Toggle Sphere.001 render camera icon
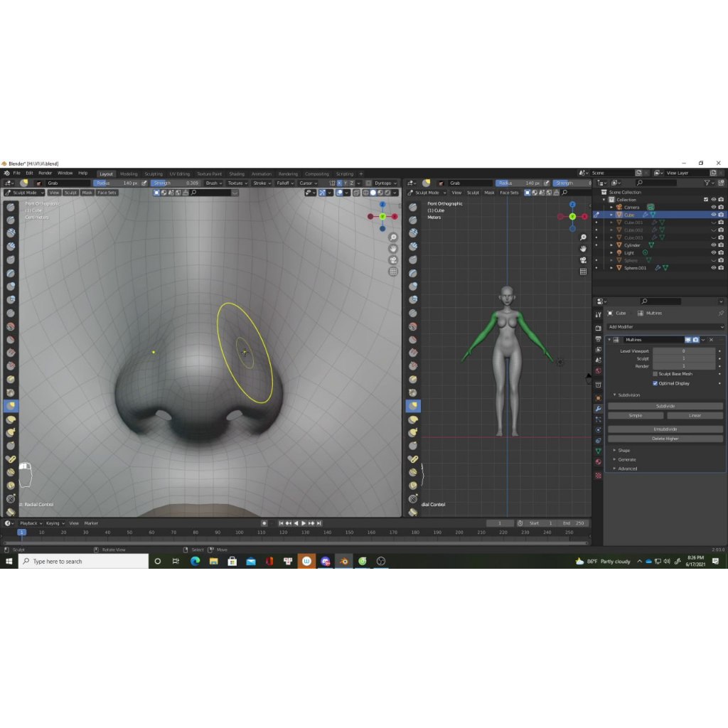This screenshot has width=728, height=728. point(721,268)
